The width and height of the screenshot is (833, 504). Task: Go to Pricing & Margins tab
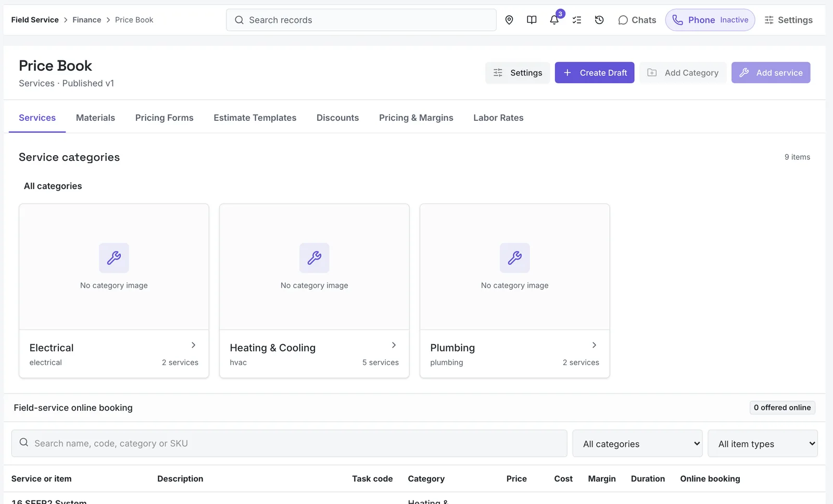click(416, 118)
